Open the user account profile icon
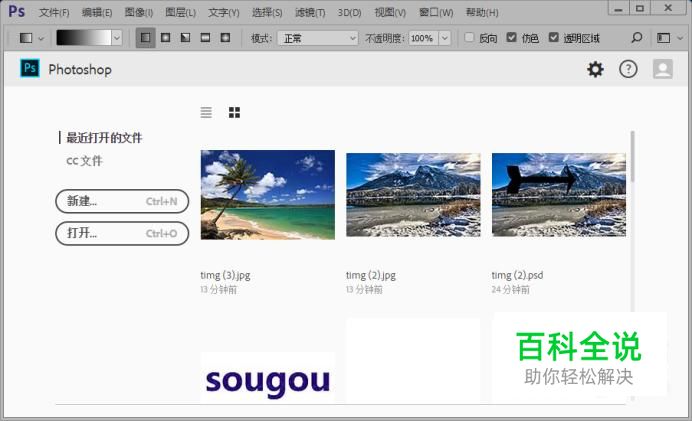 coord(662,69)
